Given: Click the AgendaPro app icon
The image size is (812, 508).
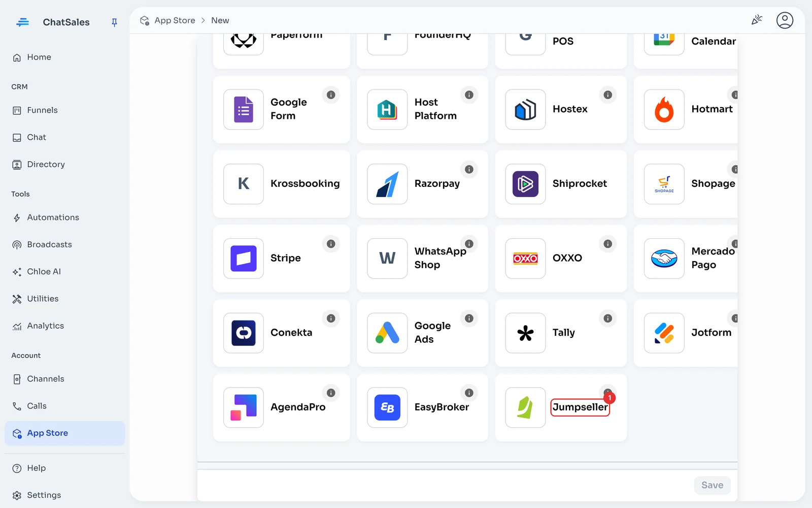Looking at the screenshot, I should coord(244,407).
